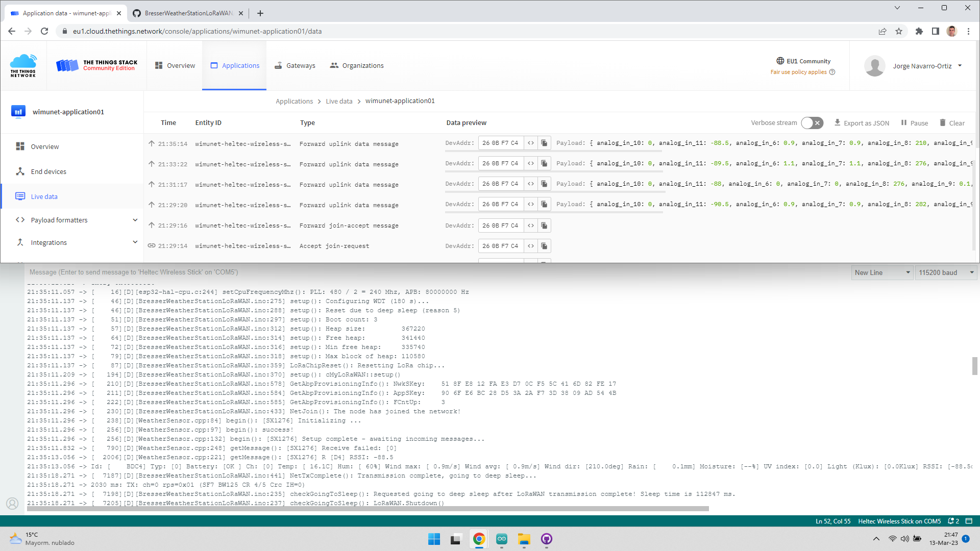Open Arduino IDE notifications icon
The width and height of the screenshot is (980, 551).
(x=953, y=521)
